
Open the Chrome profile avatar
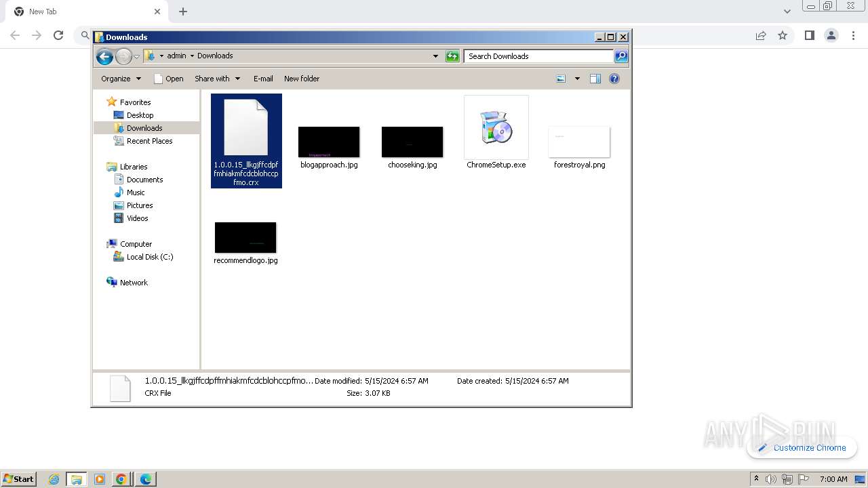click(x=831, y=35)
